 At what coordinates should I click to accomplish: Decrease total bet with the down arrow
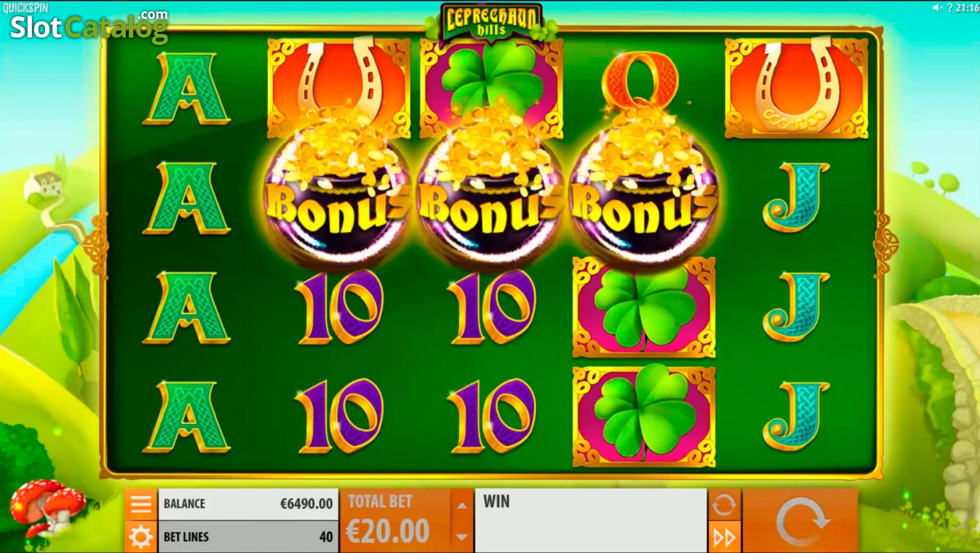coord(461,537)
